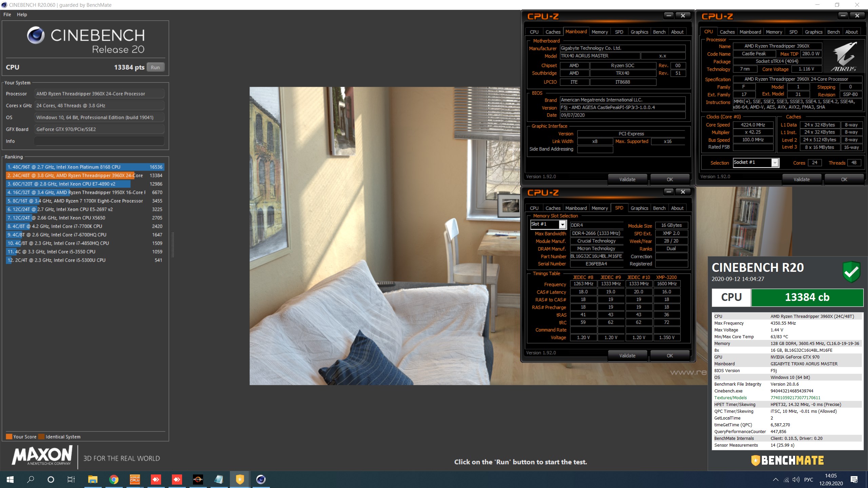Screen dimensions: 868x488
Task: Click Validate in CPU-Z SPD window
Action: 627,356
